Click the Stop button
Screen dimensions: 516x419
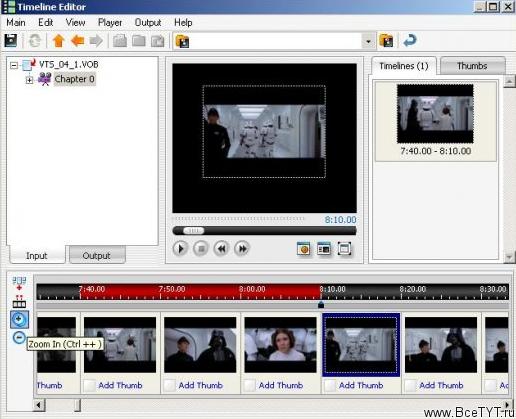pyautogui.click(x=201, y=249)
